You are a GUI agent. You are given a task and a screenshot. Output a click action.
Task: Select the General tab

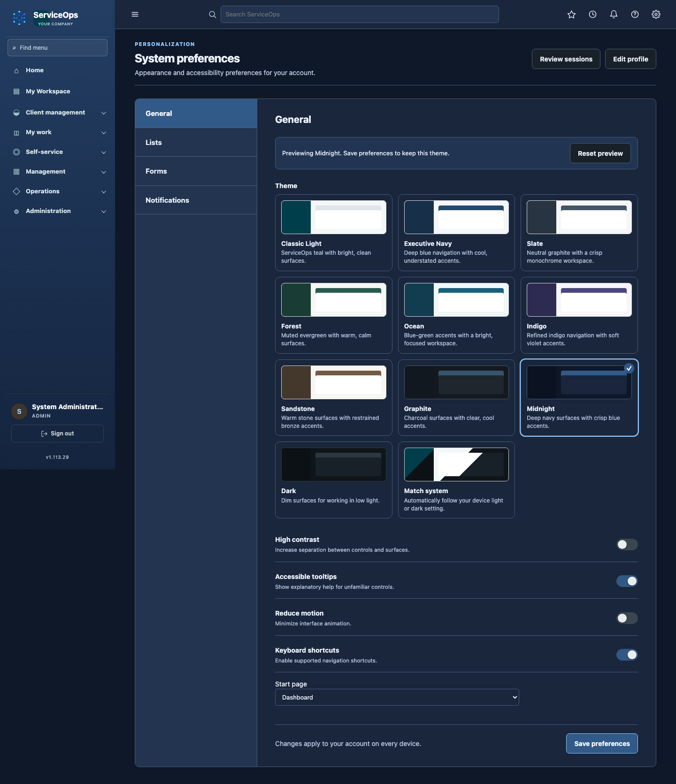[x=196, y=114]
